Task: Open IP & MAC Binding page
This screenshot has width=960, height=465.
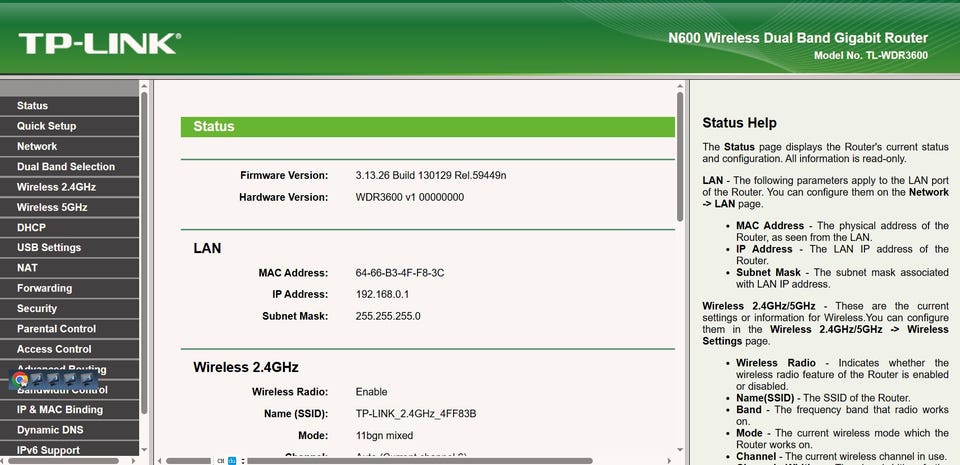Action: (59, 410)
